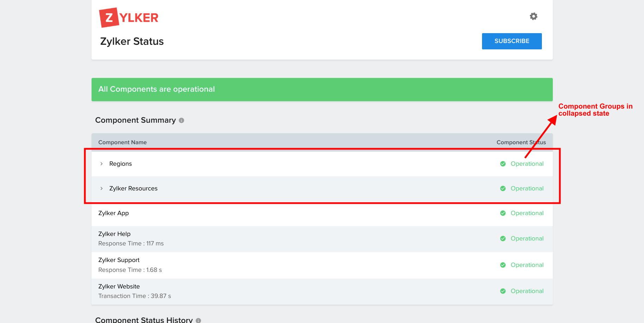Click the Zylker Support operational check icon
The width and height of the screenshot is (644, 323).
click(503, 265)
